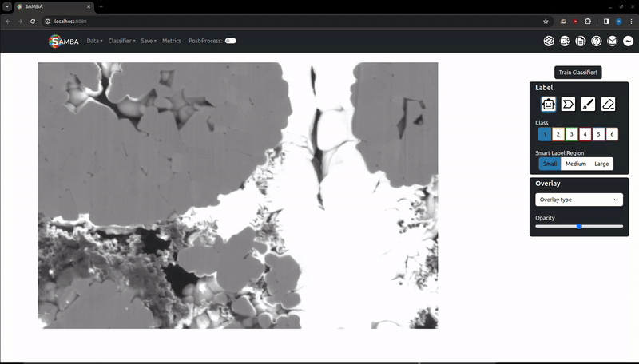
Task: Click the site info icon in address bar
Action: click(47, 22)
